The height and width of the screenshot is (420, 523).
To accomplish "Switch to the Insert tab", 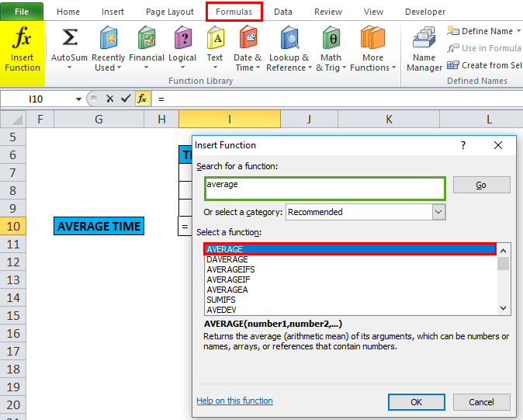I will [x=113, y=12].
